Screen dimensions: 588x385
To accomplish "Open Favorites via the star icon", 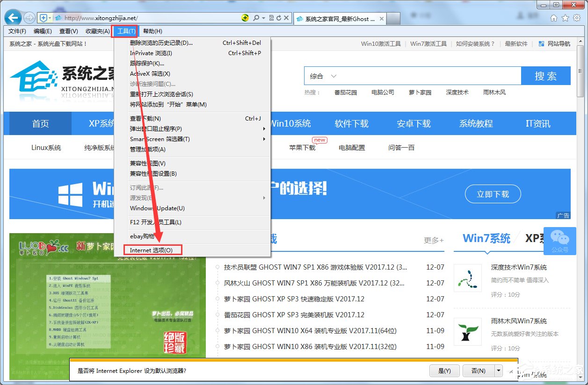I will coord(565,18).
